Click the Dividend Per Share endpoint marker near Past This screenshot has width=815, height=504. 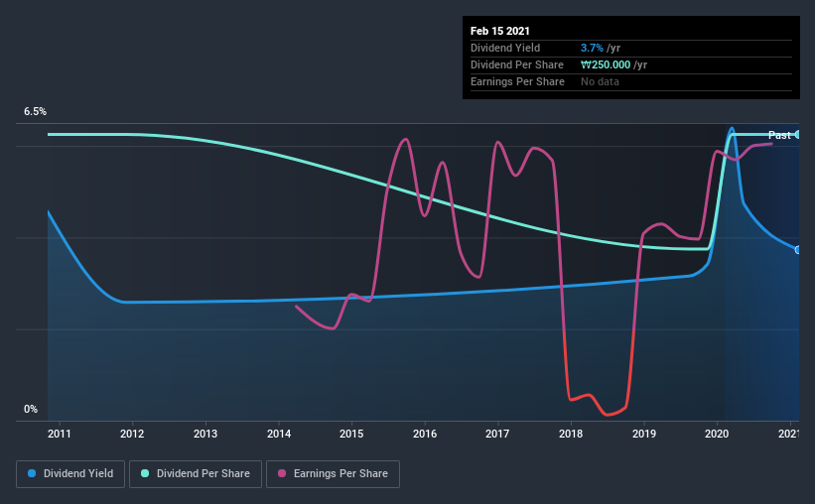pyautogui.click(x=797, y=135)
